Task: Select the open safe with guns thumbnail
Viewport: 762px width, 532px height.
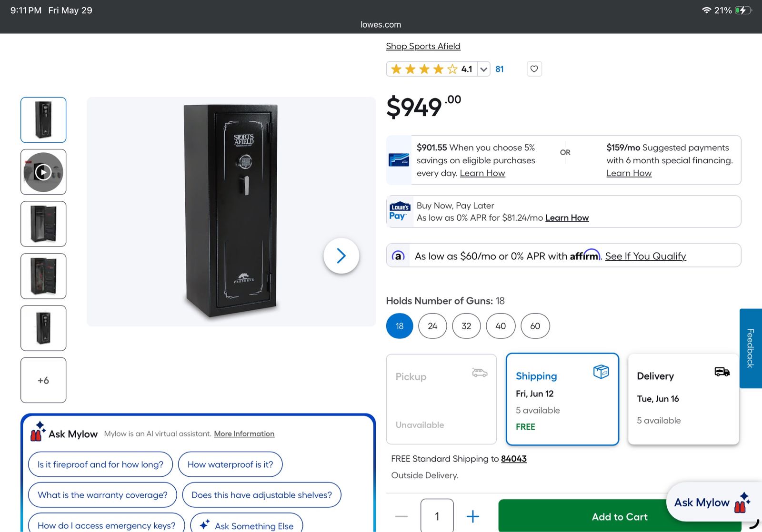Action: coord(43,276)
